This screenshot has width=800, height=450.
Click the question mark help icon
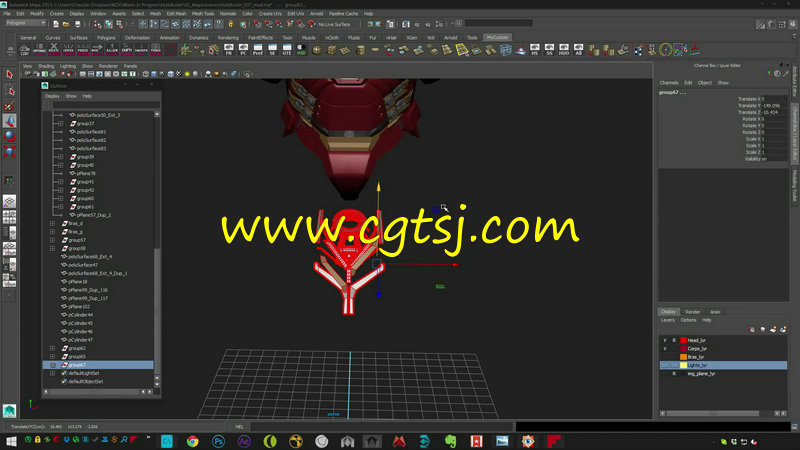(219, 24)
